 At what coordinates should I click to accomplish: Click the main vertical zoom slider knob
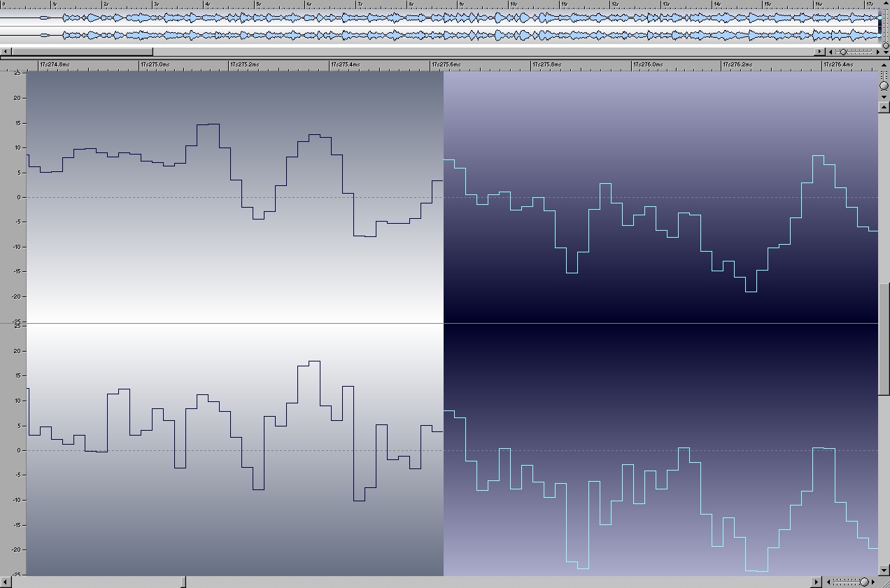884,85
